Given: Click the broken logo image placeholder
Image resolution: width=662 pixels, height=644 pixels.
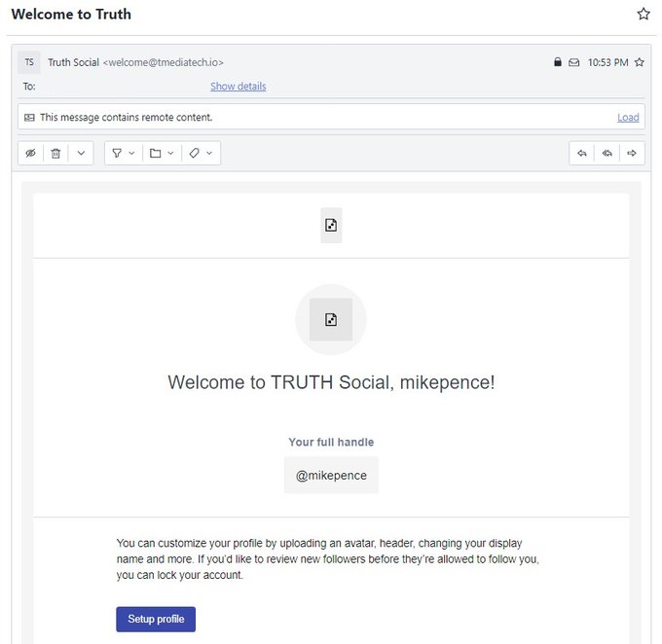Looking at the screenshot, I should 331,226.
